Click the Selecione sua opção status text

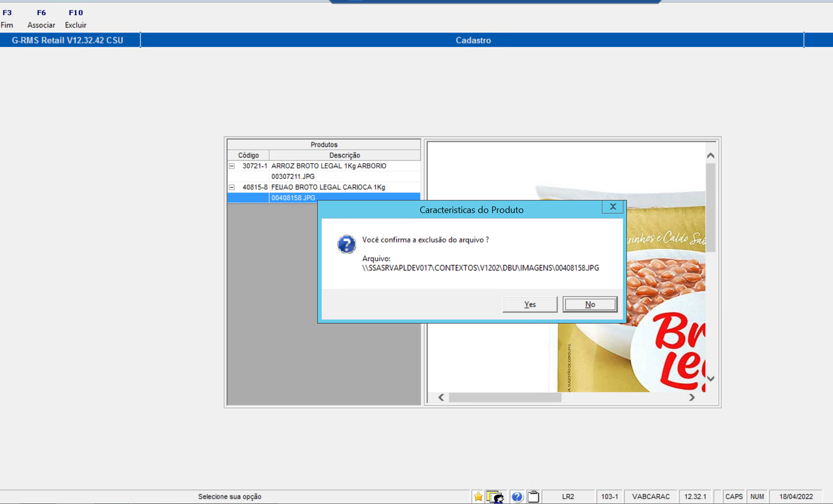coord(230,496)
